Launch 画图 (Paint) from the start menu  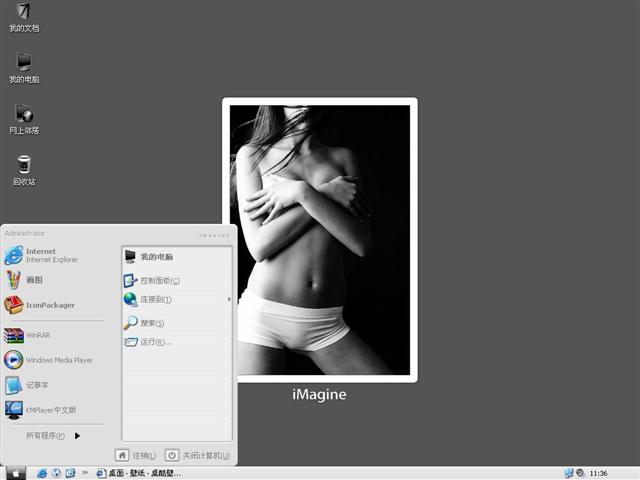tap(34, 280)
